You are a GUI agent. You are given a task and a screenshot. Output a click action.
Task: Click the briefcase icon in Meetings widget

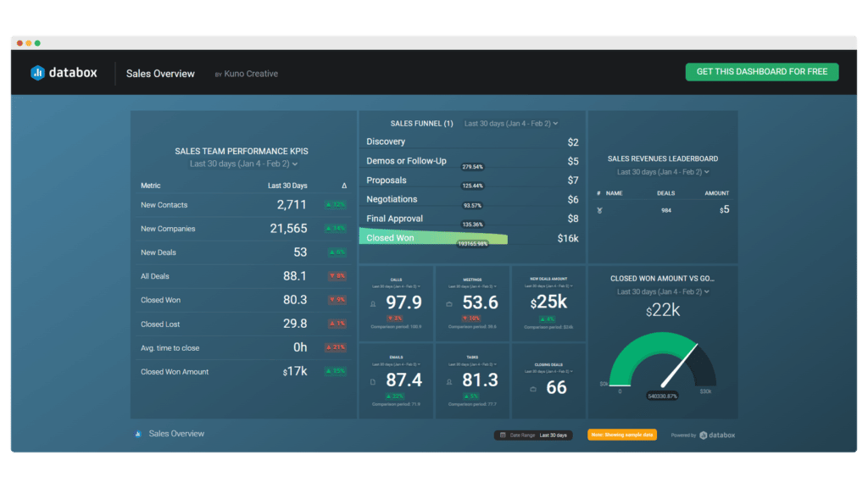tap(448, 303)
